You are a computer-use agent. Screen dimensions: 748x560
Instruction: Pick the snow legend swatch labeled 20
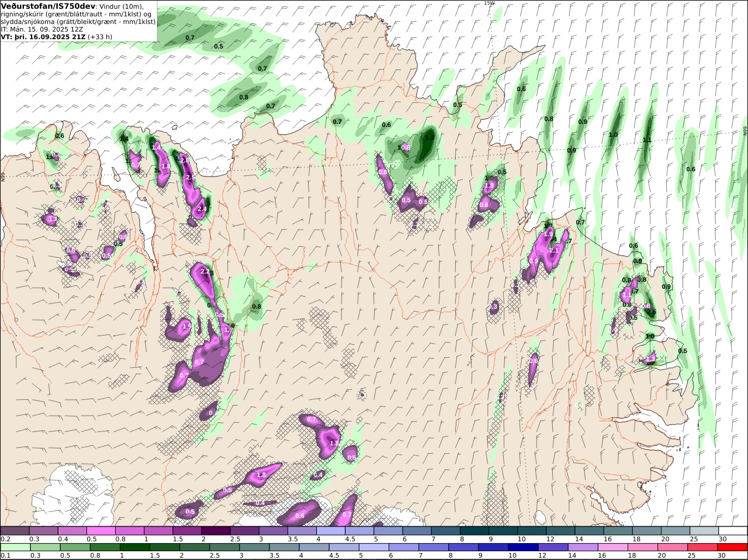[x=676, y=530]
